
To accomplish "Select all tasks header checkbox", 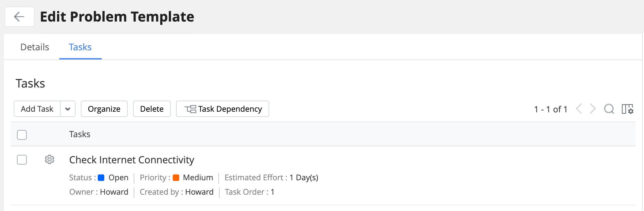I will [22, 135].
